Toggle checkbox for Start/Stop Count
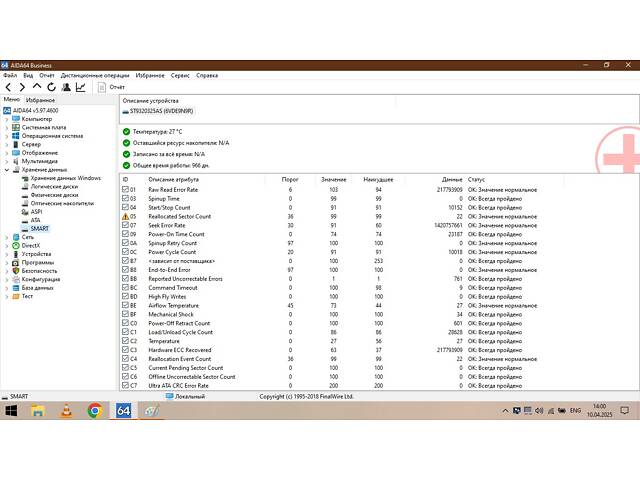The height and width of the screenshot is (480, 640). click(x=125, y=207)
